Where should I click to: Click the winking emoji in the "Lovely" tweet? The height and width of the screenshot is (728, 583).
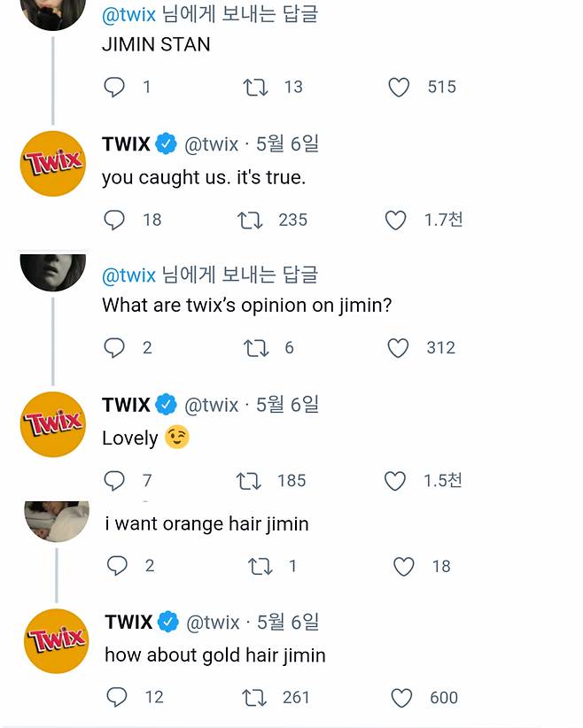176,438
